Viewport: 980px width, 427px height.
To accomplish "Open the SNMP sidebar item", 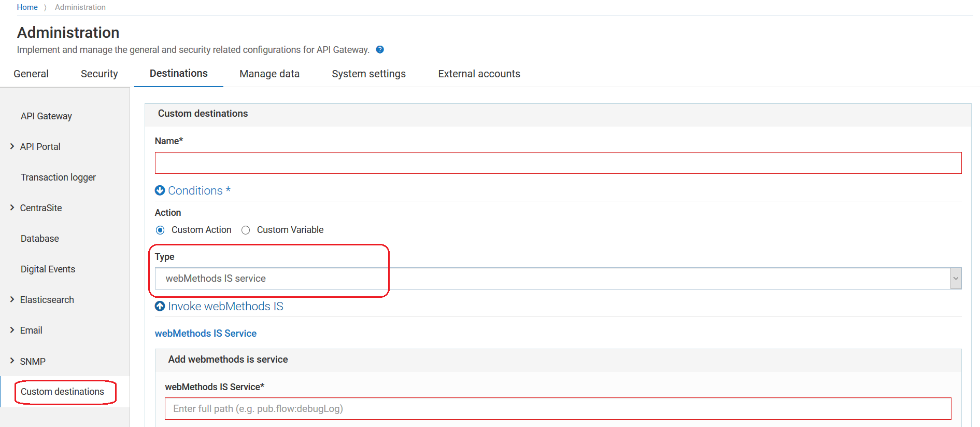I will pos(33,361).
